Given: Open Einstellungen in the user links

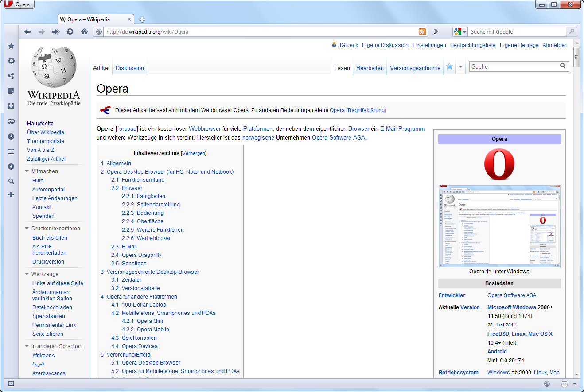Looking at the screenshot, I should point(429,45).
